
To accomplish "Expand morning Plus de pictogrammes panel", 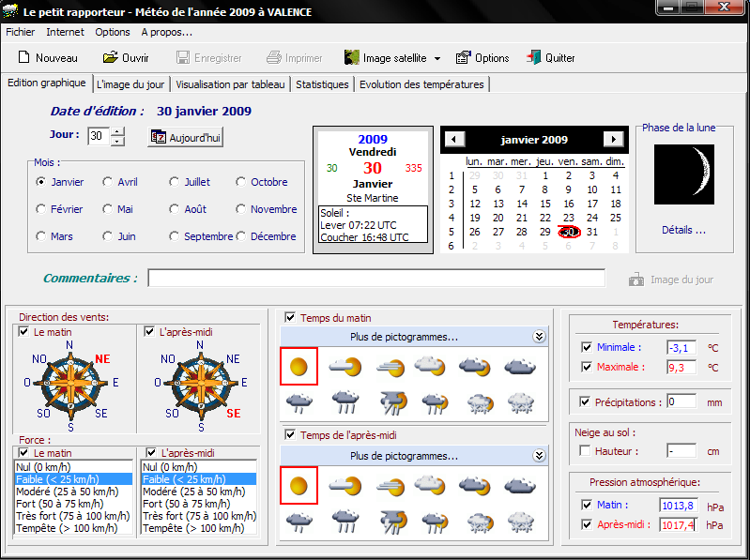I will 539,337.
